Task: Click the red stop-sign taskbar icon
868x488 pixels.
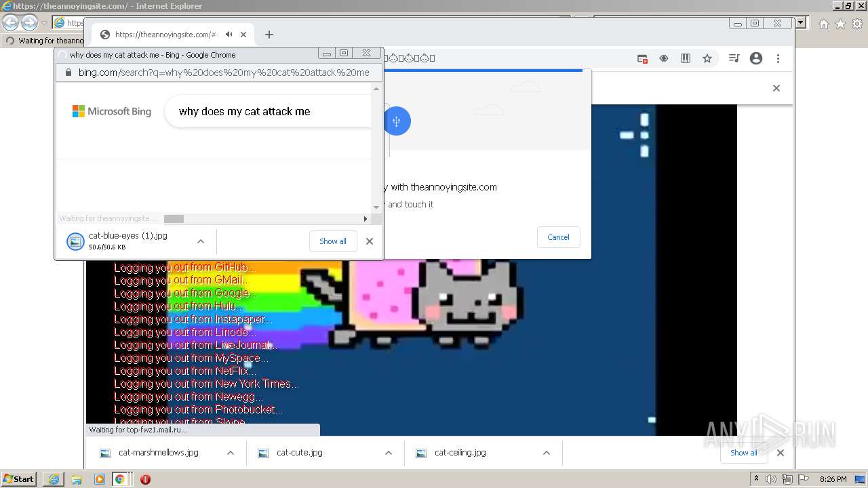Action: [145, 479]
